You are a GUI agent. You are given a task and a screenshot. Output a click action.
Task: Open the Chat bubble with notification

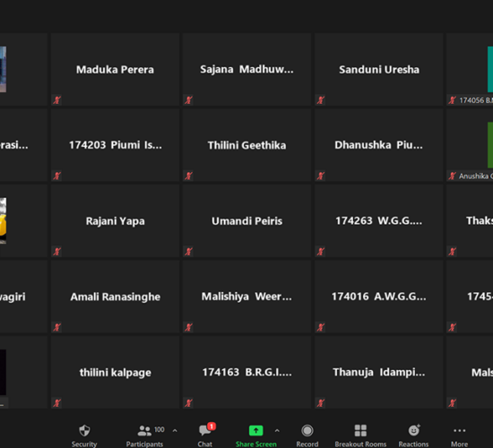point(205,430)
